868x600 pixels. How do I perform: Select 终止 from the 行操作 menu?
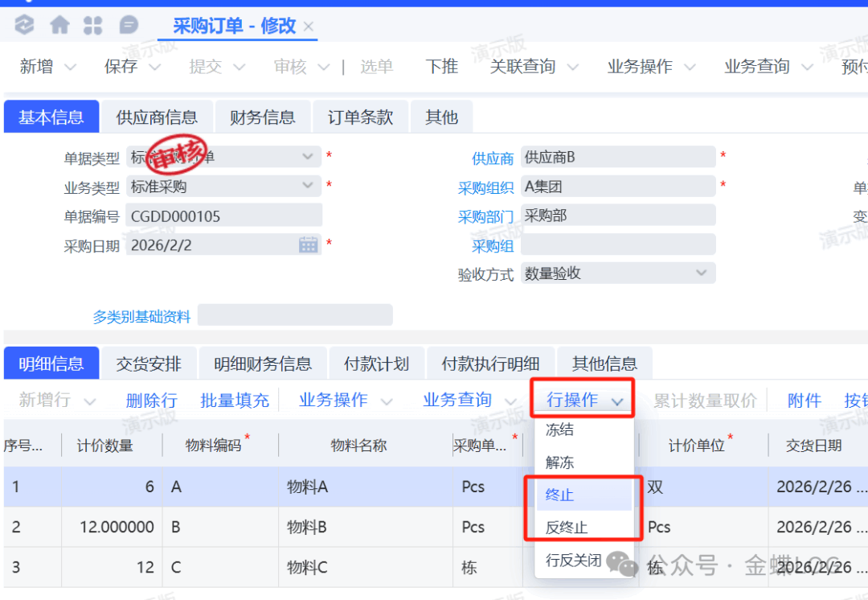pos(560,495)
